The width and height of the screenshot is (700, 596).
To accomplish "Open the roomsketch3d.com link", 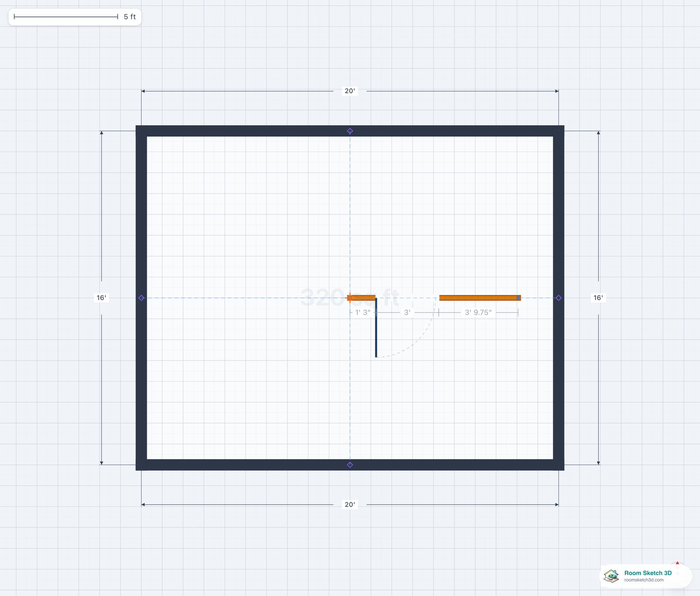I will coord(644,580).
